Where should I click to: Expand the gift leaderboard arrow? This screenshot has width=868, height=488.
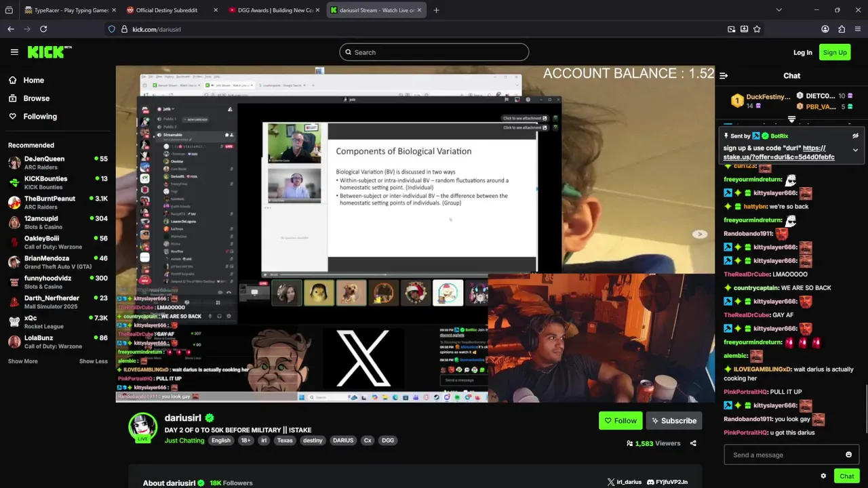click(791, 119)
